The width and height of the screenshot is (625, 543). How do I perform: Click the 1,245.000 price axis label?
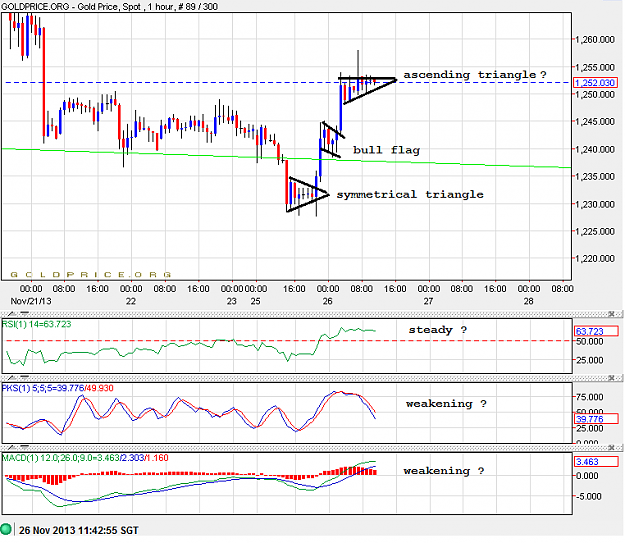point(595,122)
